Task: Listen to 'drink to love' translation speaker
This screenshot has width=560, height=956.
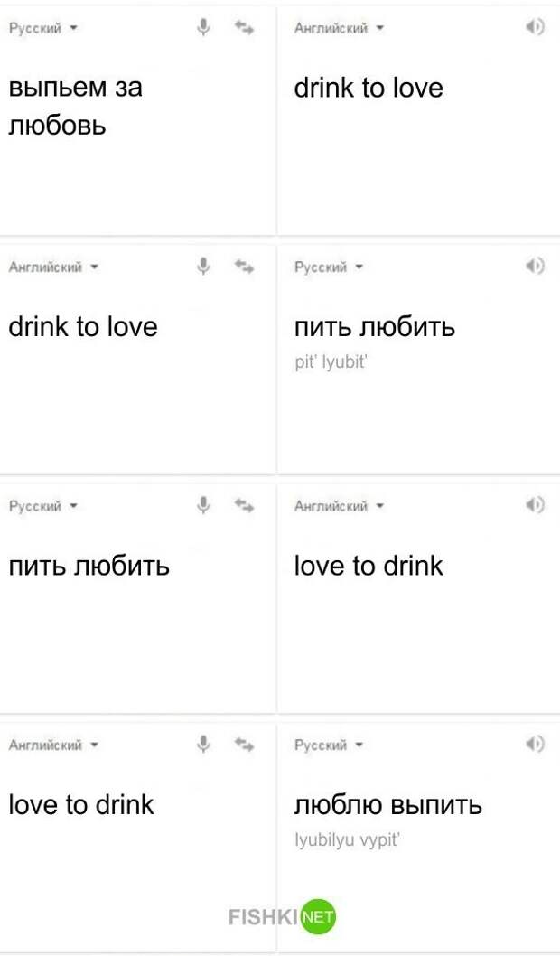Action: 535,27
